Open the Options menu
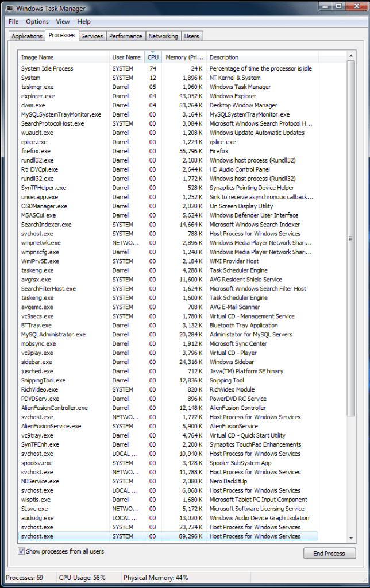The height and width of the screenshot is (588, 370). [x=37, y=22]
